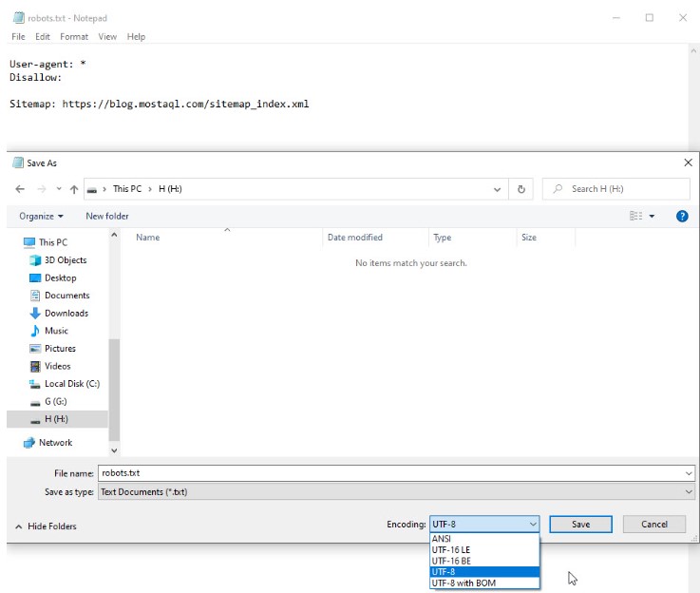Image resolution: width=700 pixels, height=593 pixels.
Task: Select H (H:) in address breadcrumb
Action: point(170,189)
